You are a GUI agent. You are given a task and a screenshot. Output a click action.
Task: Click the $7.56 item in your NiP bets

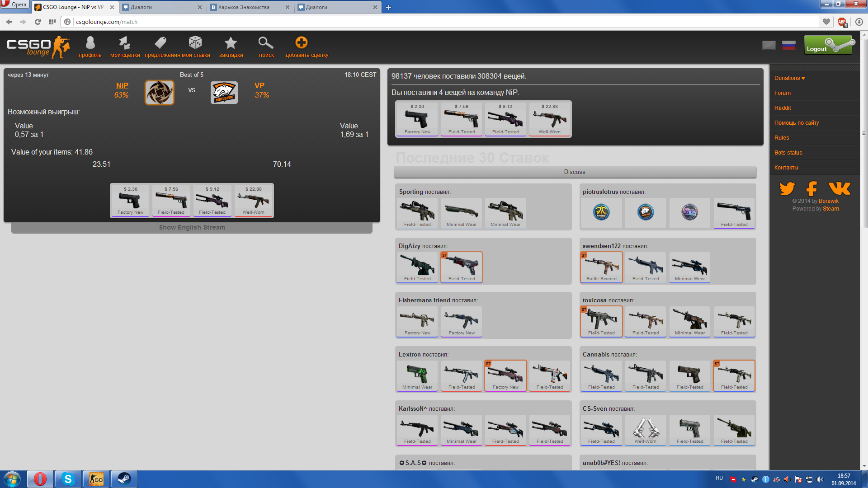(462, 119)
